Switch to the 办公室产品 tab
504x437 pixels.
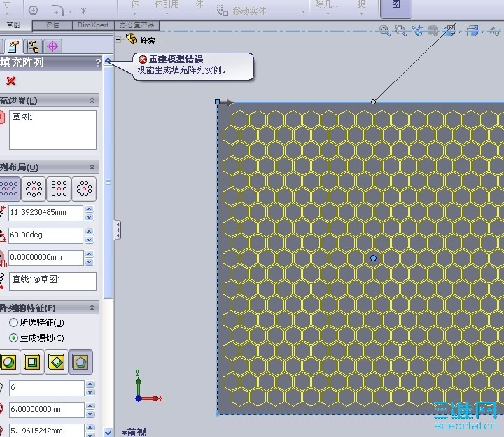pos(137,25)
